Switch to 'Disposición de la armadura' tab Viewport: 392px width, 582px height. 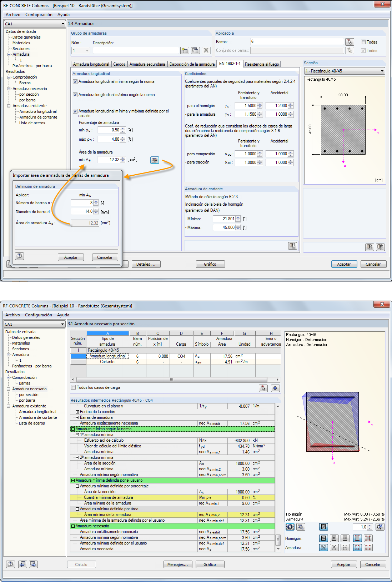point(192,64)
